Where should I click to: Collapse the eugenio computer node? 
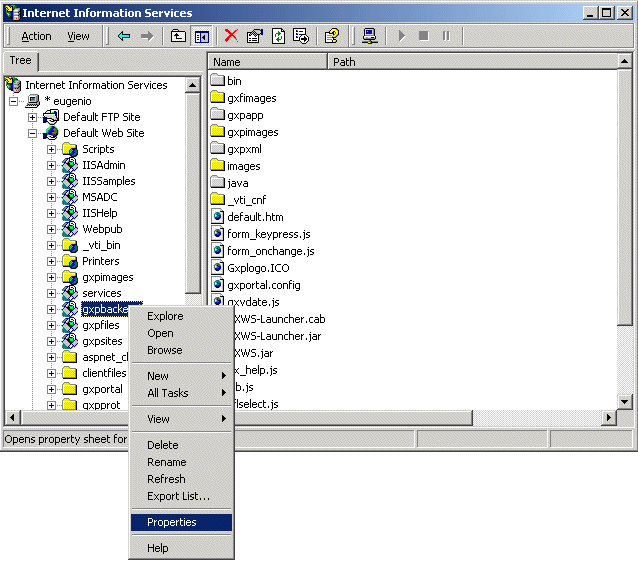[13, 101]
